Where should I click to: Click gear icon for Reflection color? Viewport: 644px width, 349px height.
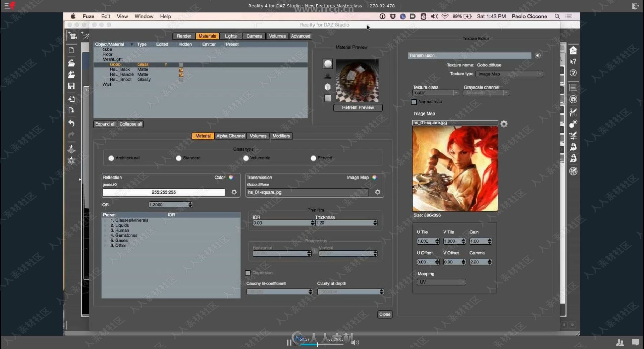tap(234, 192)
